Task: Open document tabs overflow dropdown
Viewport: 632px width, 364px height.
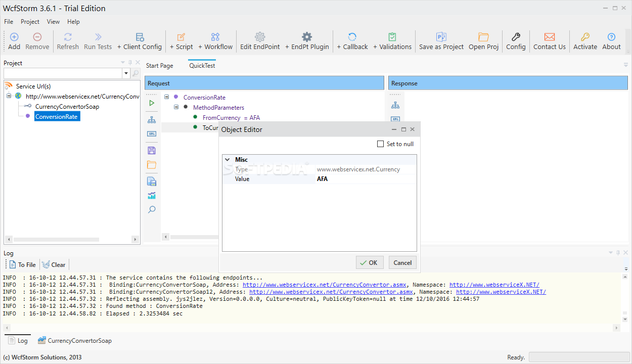Action: (x=625, y=65)
